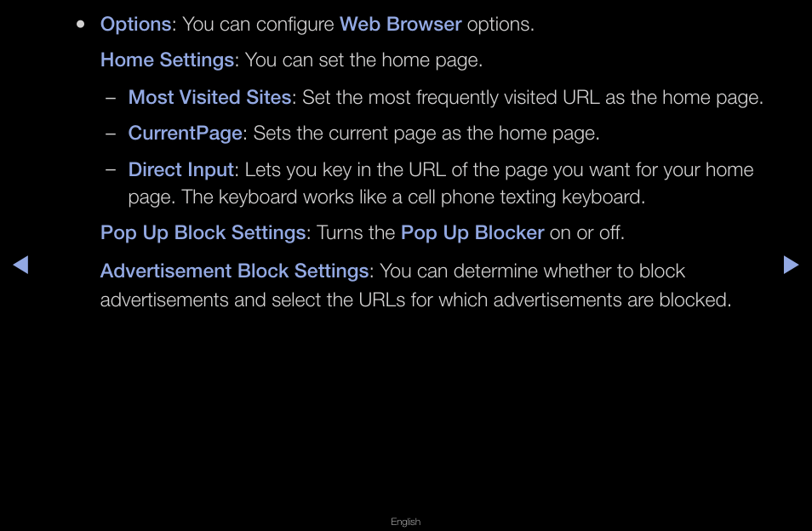Open Advertisement Block Settings
Image resolution: width=812 pixels, height=531 pixels.
(x=234, y=271)
